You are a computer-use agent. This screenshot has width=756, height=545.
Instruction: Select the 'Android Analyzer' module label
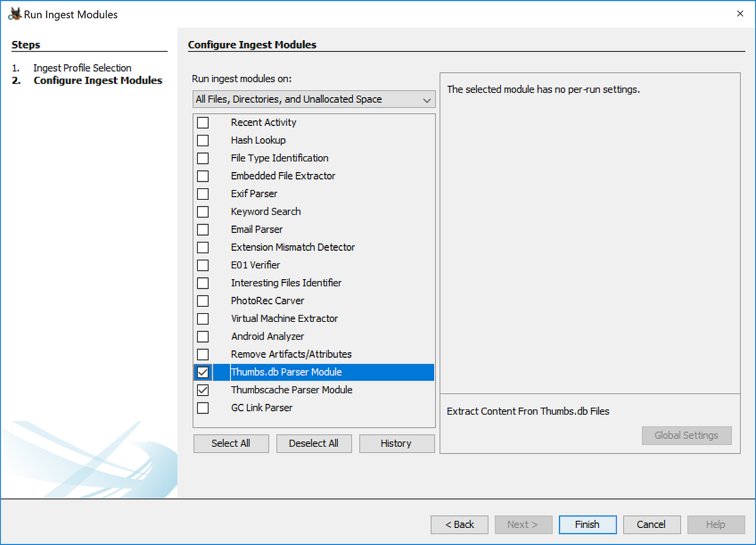pos(267,336)
